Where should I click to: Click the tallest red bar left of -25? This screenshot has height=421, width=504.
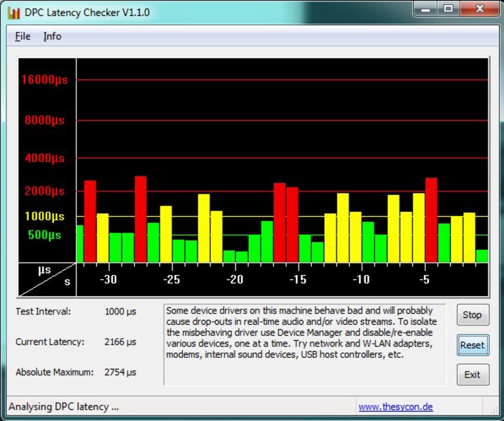coord(141,219)
